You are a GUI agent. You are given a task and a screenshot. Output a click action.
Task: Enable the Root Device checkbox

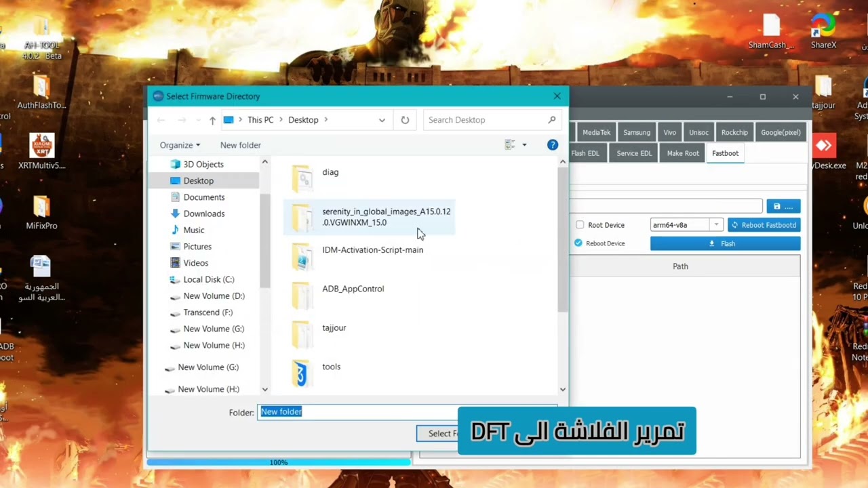click(580, 225)
